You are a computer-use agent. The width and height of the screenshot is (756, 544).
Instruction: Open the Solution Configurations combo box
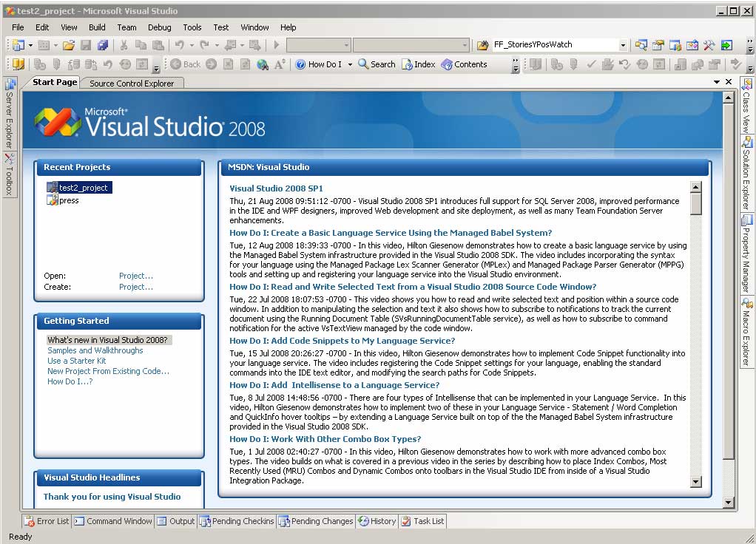(x=318, y=45)
